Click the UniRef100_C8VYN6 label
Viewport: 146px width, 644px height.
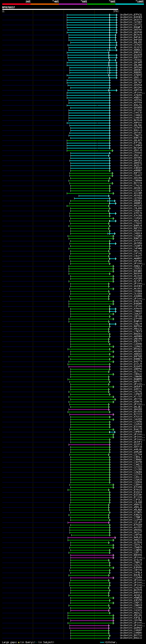131,620
